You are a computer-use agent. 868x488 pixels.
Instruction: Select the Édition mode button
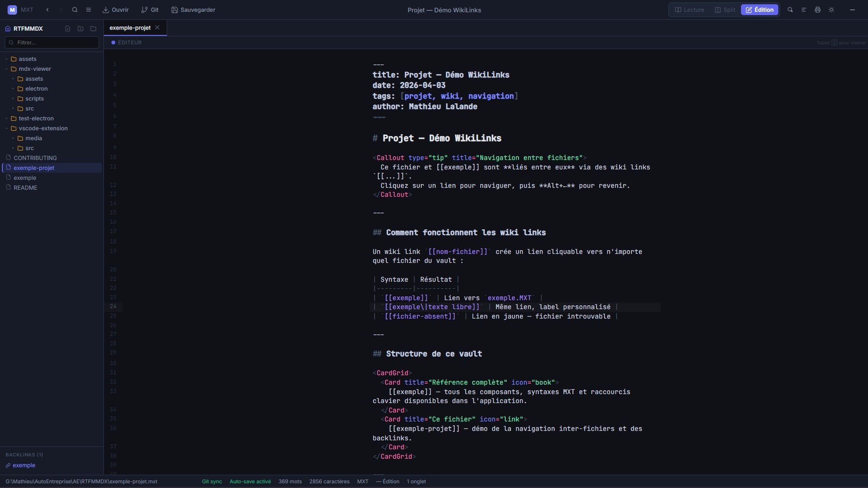pos(759,9)
